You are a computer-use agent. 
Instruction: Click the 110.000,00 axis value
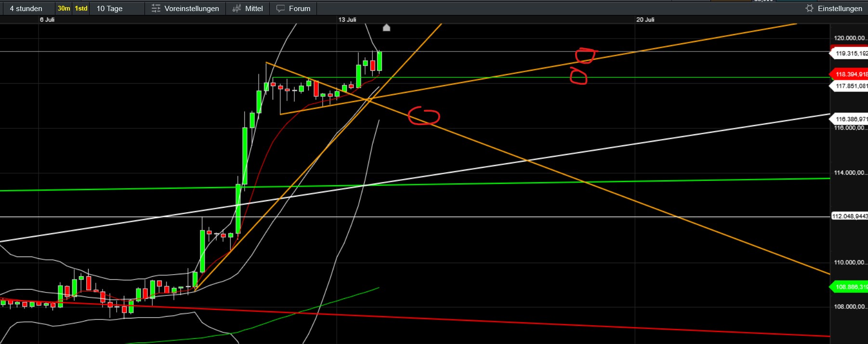(x=850, y=263)
